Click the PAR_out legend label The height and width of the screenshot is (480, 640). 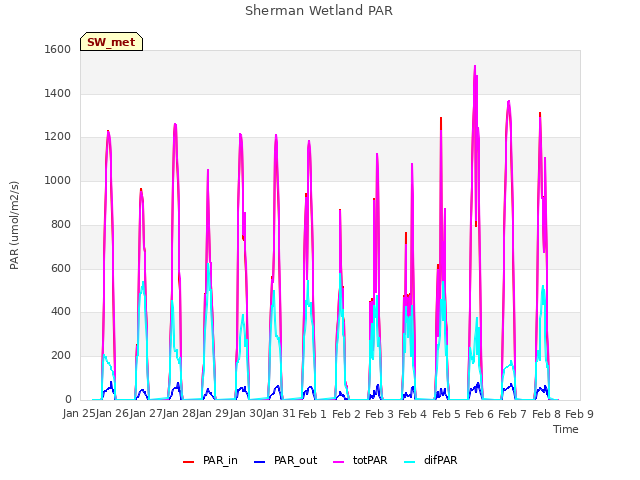(x=296, y=460)
